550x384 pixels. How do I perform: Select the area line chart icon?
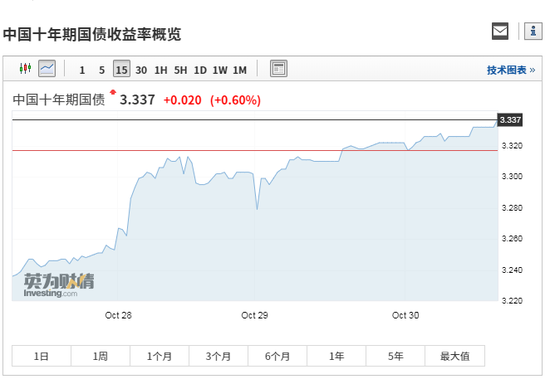pos(47,68)
